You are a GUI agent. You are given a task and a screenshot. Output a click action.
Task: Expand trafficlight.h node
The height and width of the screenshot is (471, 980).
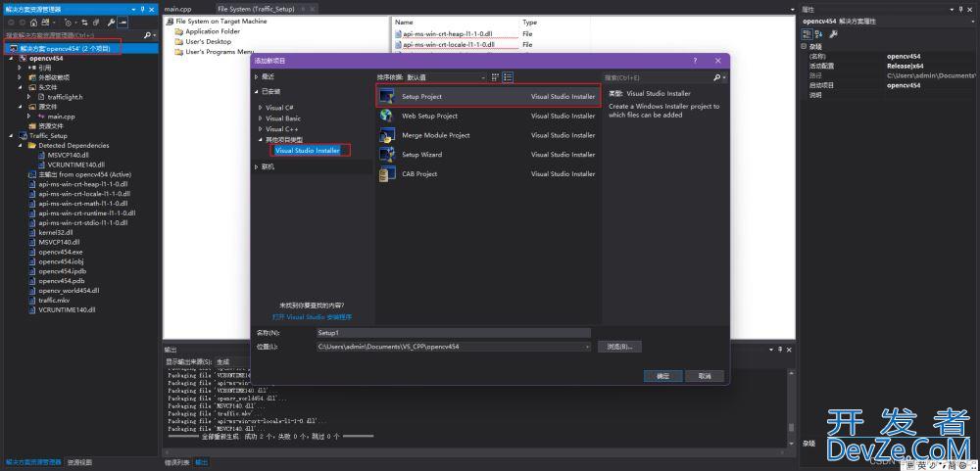28,97
